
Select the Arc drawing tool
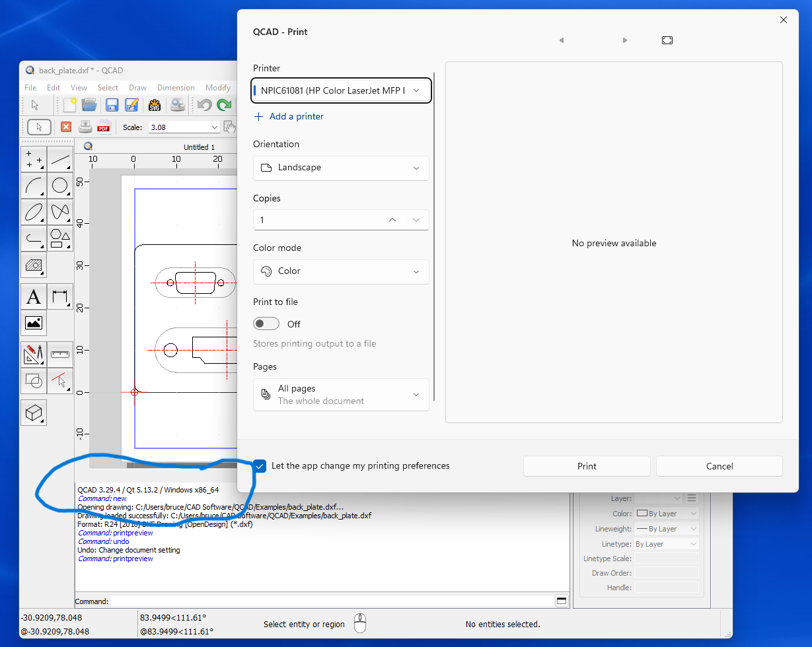pyautogui.click(x=34, y=186)
